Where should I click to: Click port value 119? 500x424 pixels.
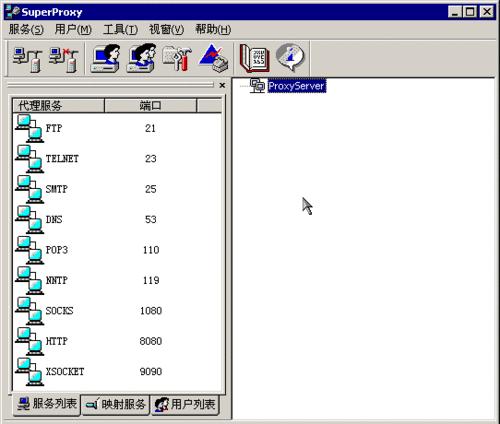tap(151, 280)
